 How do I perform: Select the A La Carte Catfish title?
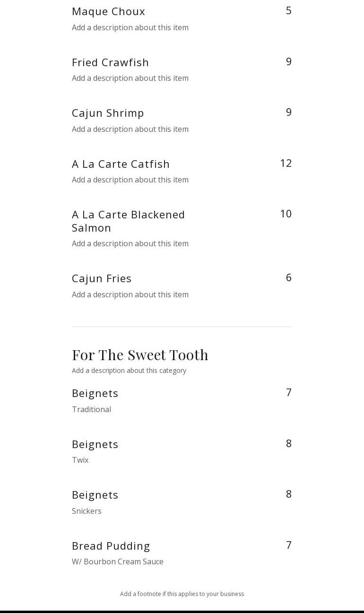[x=121, y=164]
